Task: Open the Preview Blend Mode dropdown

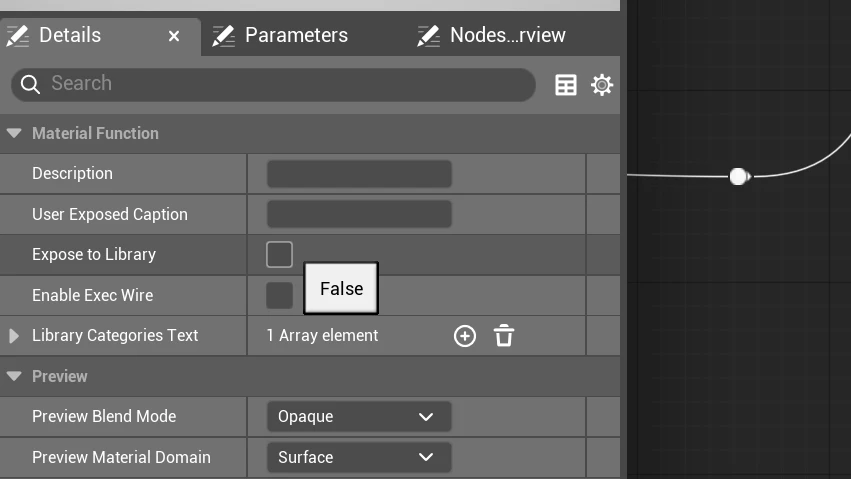Action: point(359,417)
